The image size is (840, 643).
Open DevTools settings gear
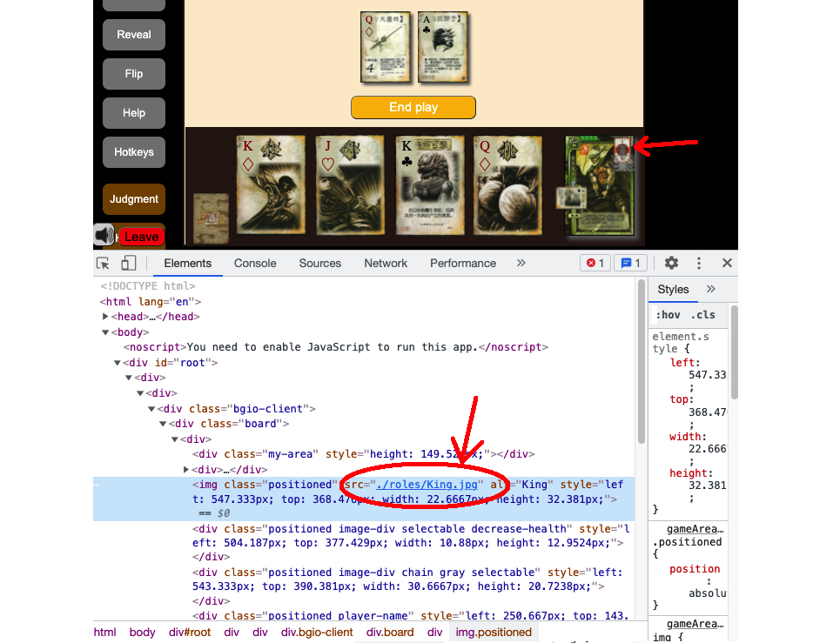(x=671, y=263)
